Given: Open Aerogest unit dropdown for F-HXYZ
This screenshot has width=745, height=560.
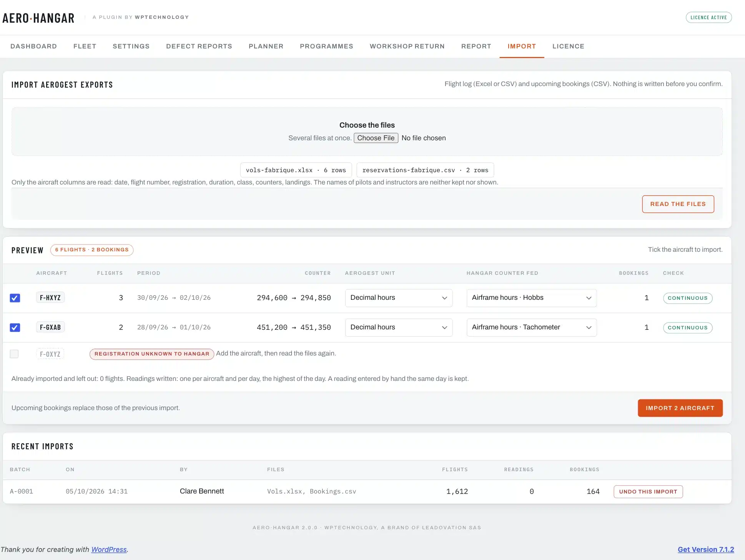Looking at the screenshot, I should click(x=399, y=298).
